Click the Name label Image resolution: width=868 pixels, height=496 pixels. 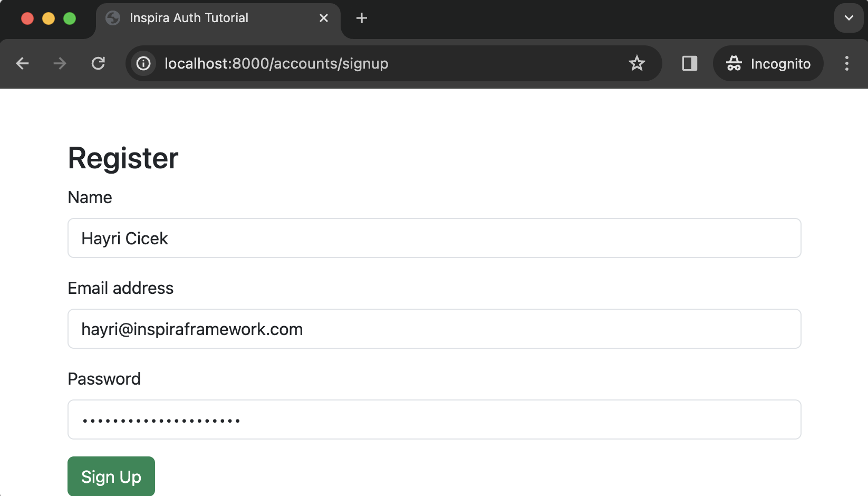90,198
